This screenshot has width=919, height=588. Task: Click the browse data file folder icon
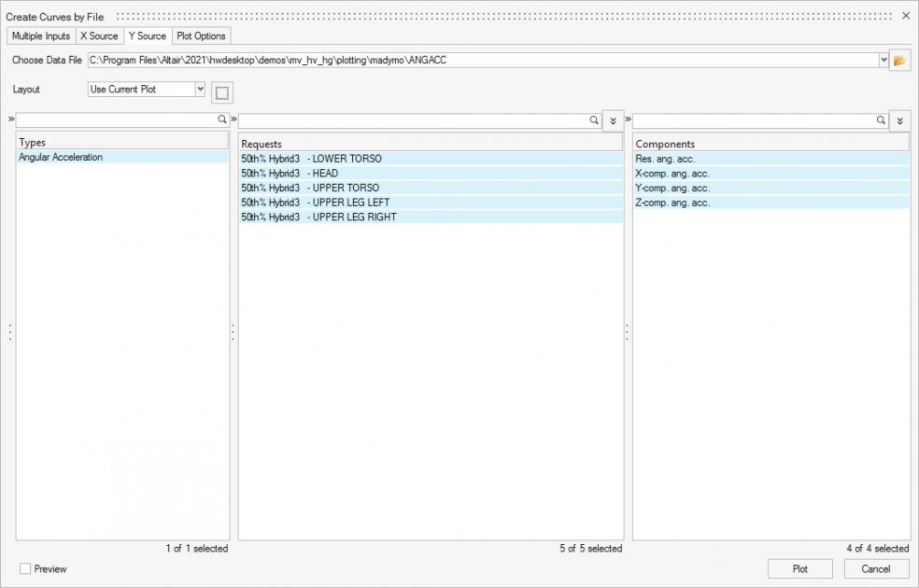click(x=899, y=61)
